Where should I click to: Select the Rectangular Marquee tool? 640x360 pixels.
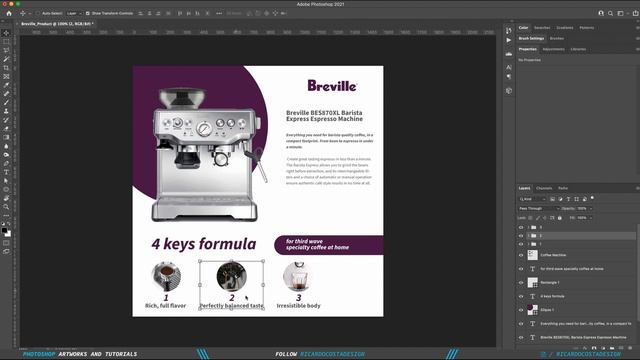click(x=6, y=42)
